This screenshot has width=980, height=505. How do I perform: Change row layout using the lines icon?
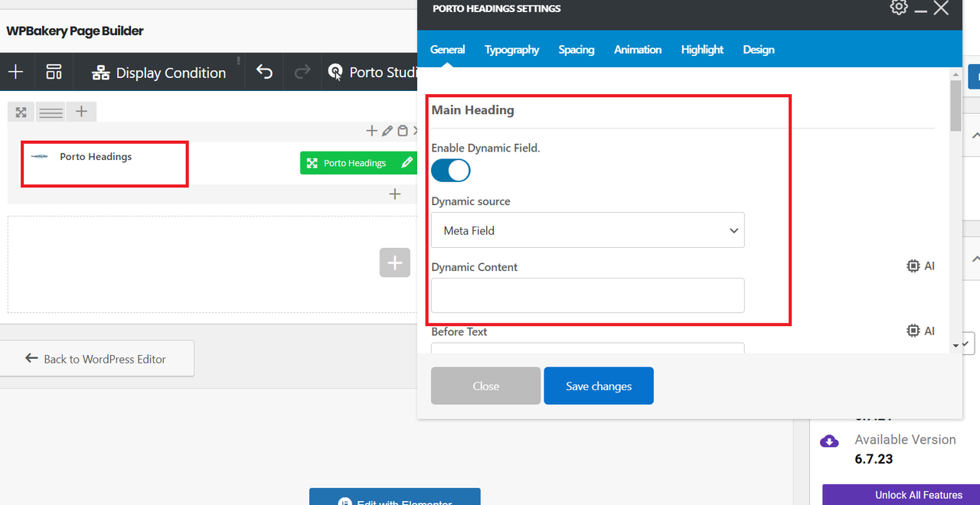point(51,112)
